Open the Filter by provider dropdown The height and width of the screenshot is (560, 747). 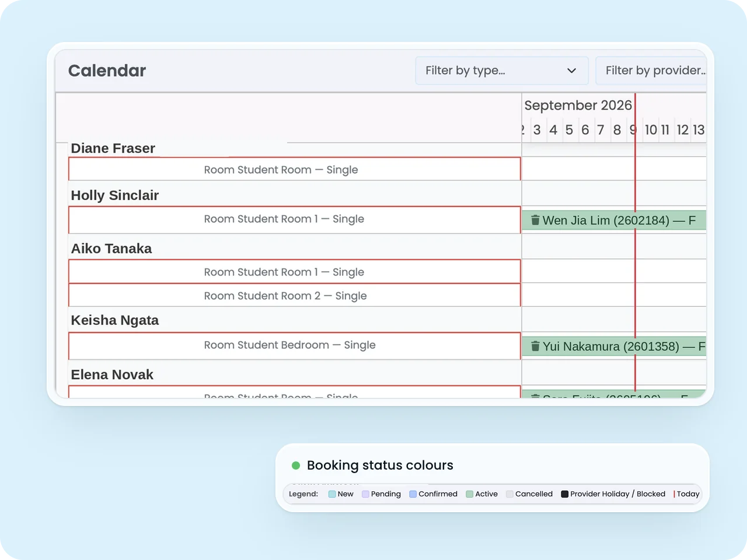click(651, 71)
